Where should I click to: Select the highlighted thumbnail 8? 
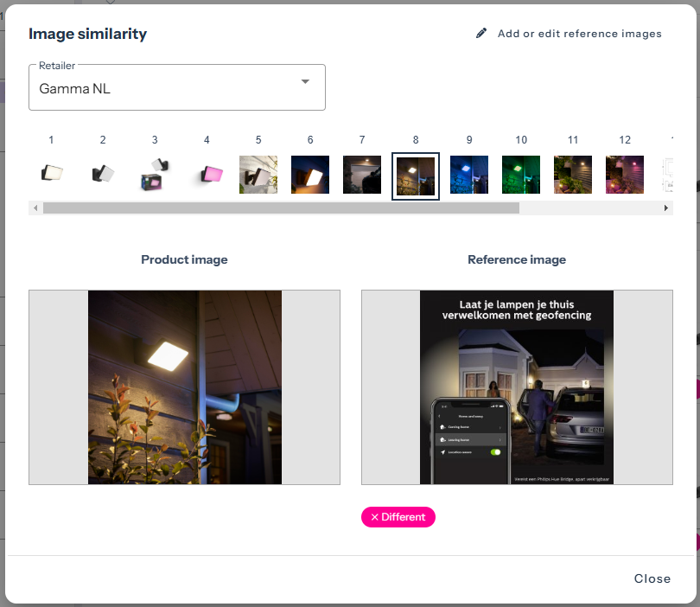click(x=416, y=176)
